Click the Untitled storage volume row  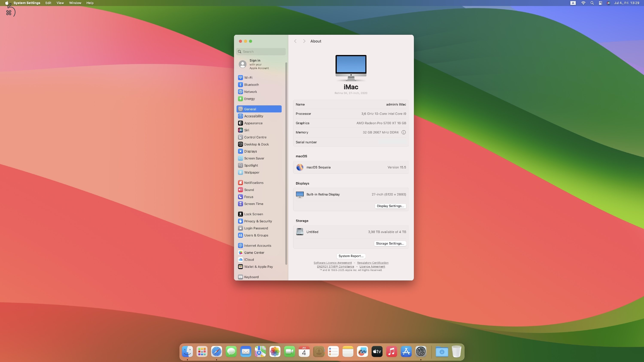[351, 232]
